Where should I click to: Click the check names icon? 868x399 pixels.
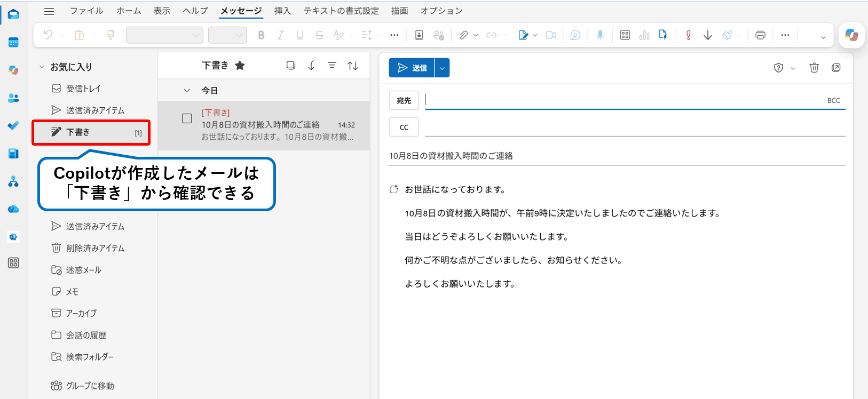pyautogui.click(x=439, y=35)
